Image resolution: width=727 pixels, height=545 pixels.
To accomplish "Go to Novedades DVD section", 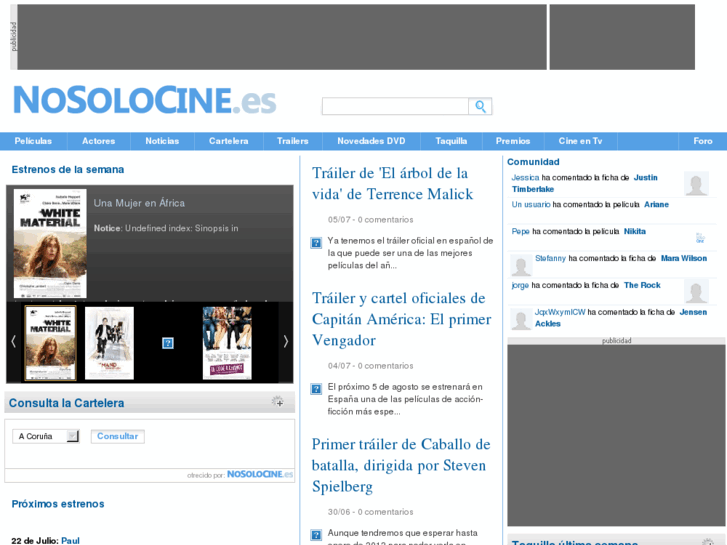I will click(371, 141).
